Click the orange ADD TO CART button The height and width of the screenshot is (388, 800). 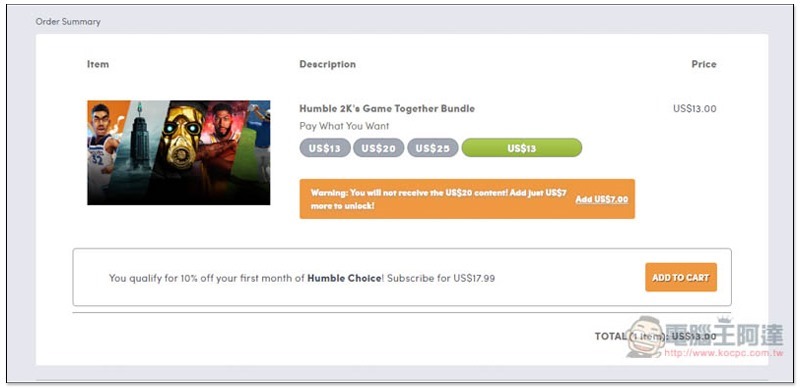[681, 277]
